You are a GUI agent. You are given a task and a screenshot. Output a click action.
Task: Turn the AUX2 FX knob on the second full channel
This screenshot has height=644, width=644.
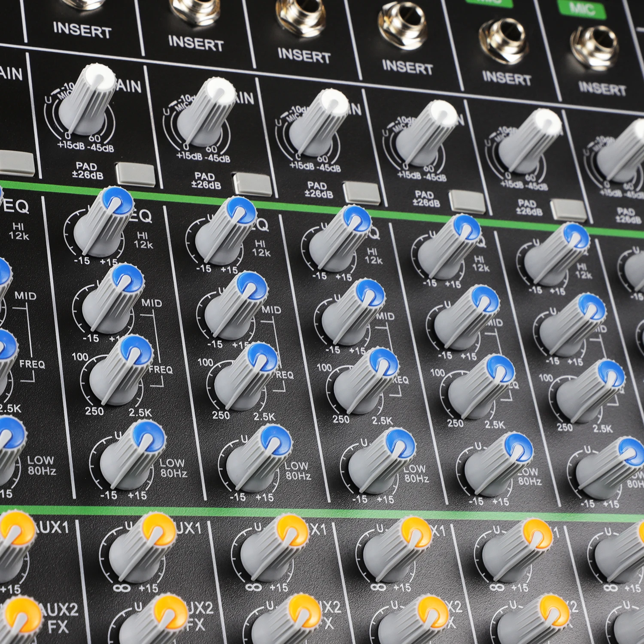[x=287, y=619]
